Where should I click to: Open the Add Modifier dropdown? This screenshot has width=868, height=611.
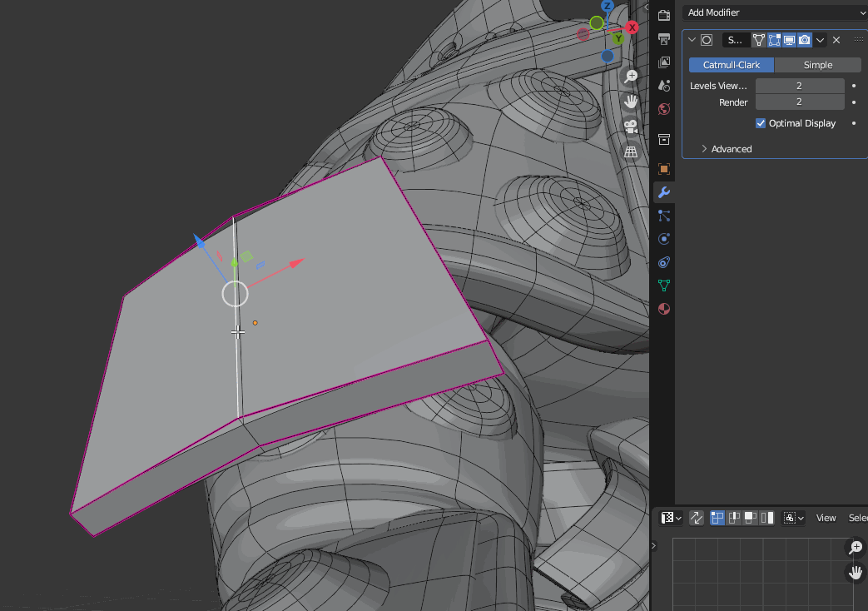[x=775, y=12]
